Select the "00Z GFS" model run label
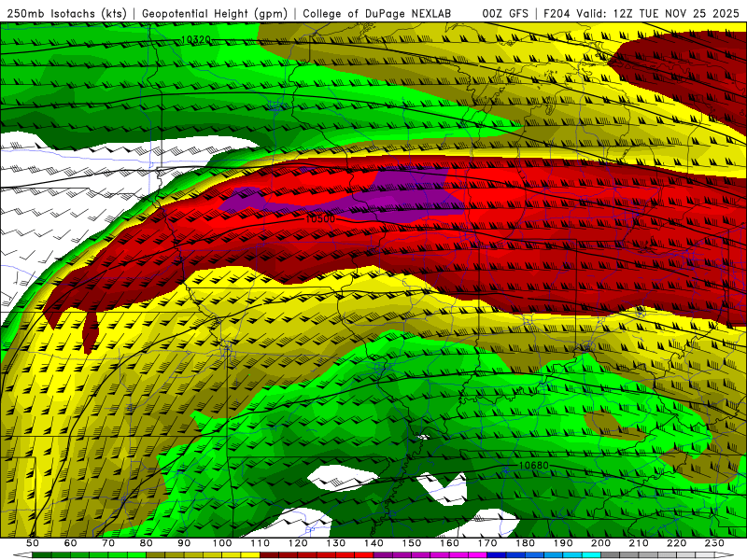The height and width of the screenshot is (560, 747). click(505, 14)
